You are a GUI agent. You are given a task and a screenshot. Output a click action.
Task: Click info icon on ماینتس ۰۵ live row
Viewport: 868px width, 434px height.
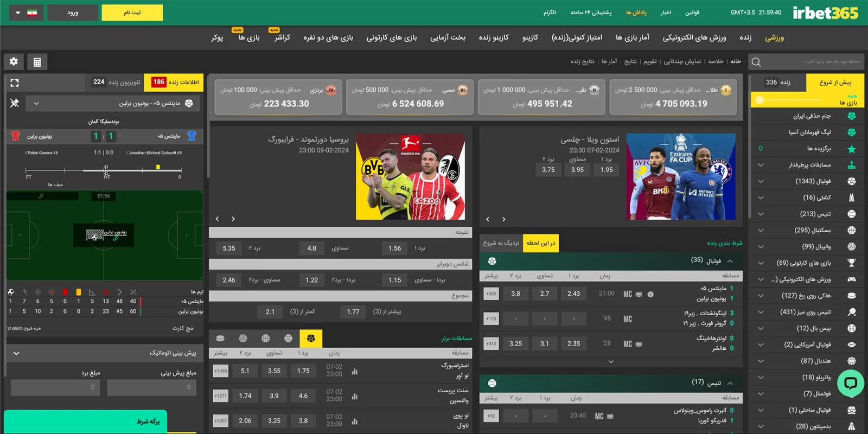click(650, 295)
